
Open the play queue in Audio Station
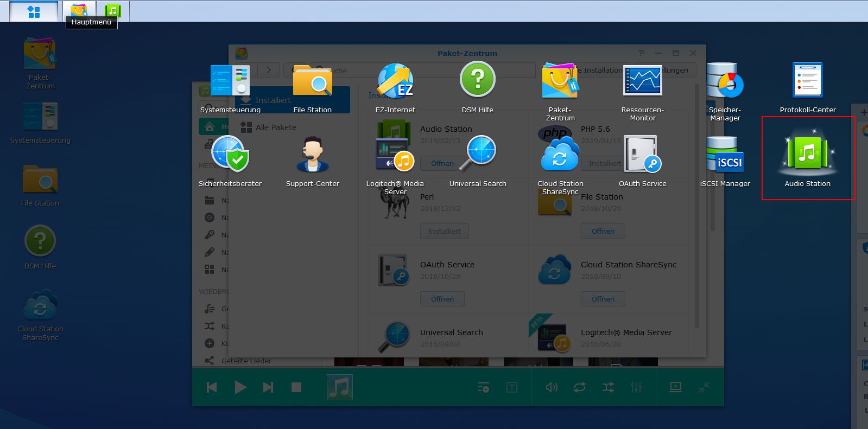484,387
